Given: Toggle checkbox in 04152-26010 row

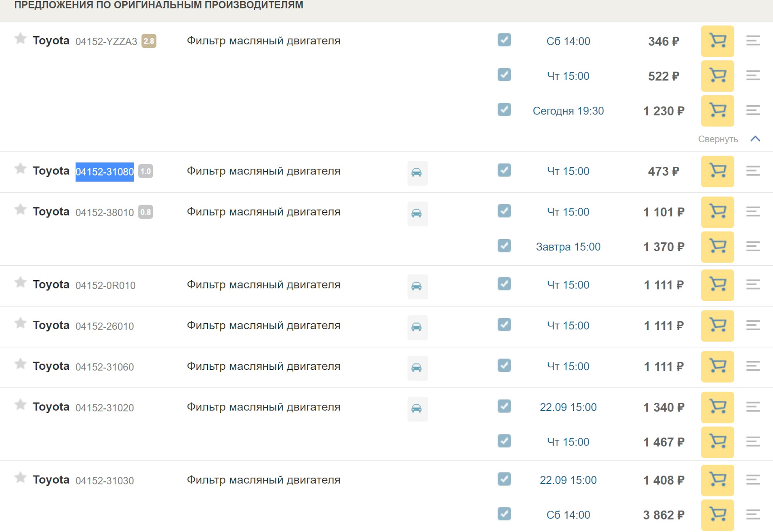Looking at the screenshot, I should (x=504, y=325).
